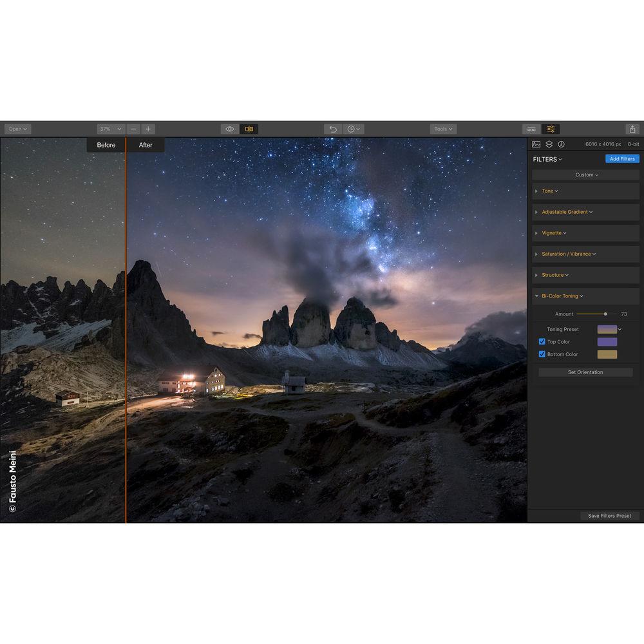Click the Layers panel icon
This screenshot has width=644, height=644.
pos(549,144)
